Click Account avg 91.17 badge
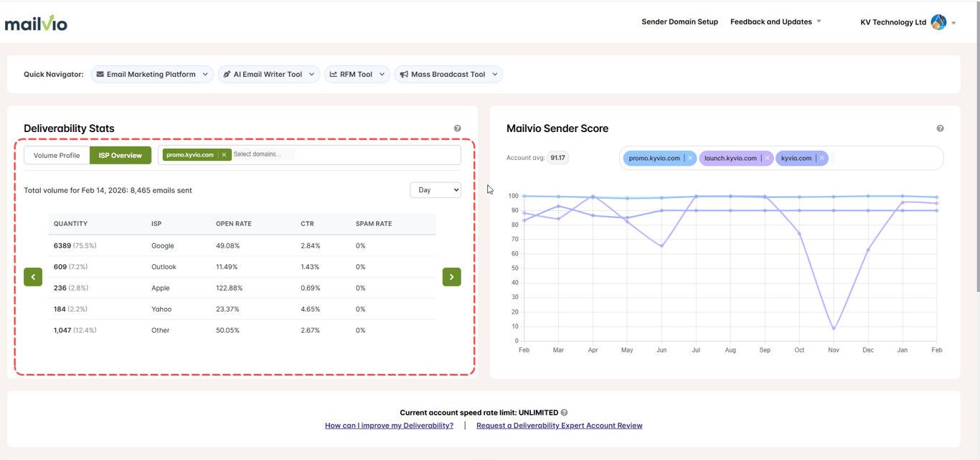The width and height of the screenshot is (980, 460). click(557, 158)
